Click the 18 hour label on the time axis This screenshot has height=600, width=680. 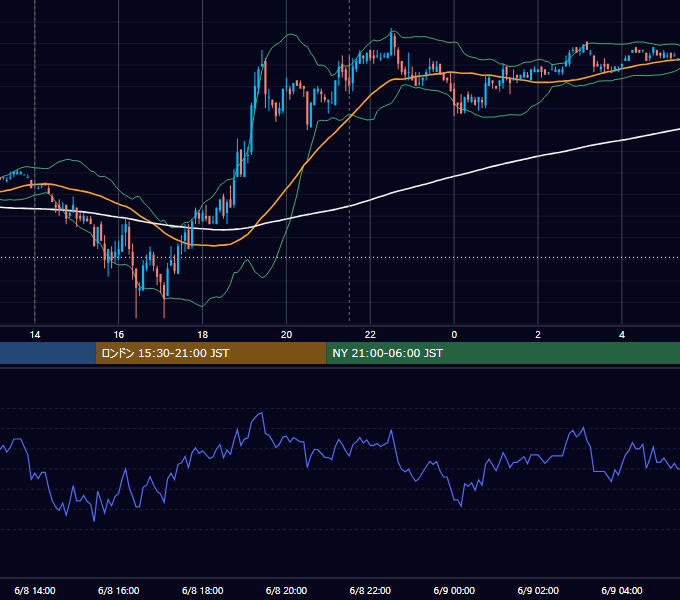[203, 335]
